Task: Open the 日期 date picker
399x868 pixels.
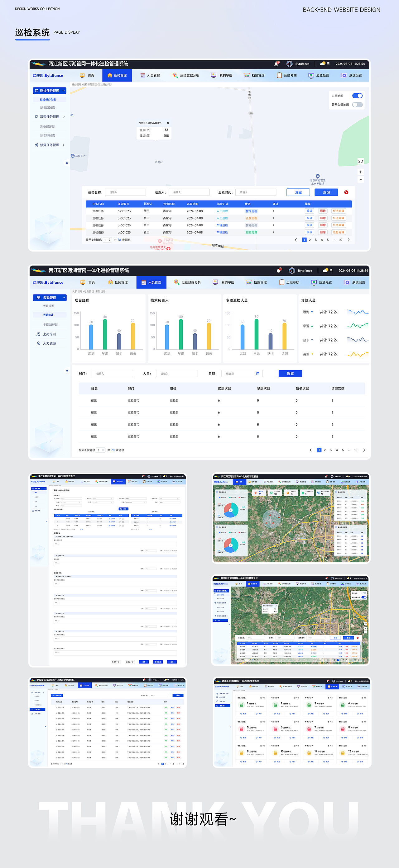Action: pos(242,374)
